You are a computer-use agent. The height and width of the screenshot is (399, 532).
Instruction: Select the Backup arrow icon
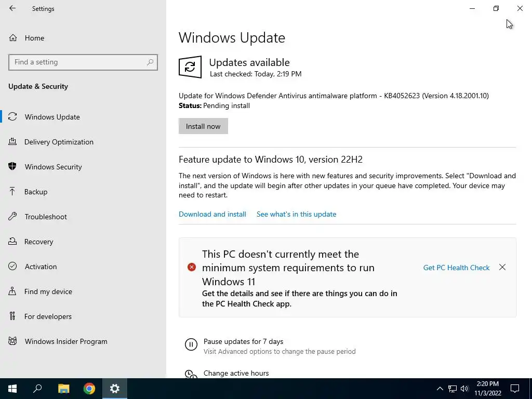tap(12, 191)
